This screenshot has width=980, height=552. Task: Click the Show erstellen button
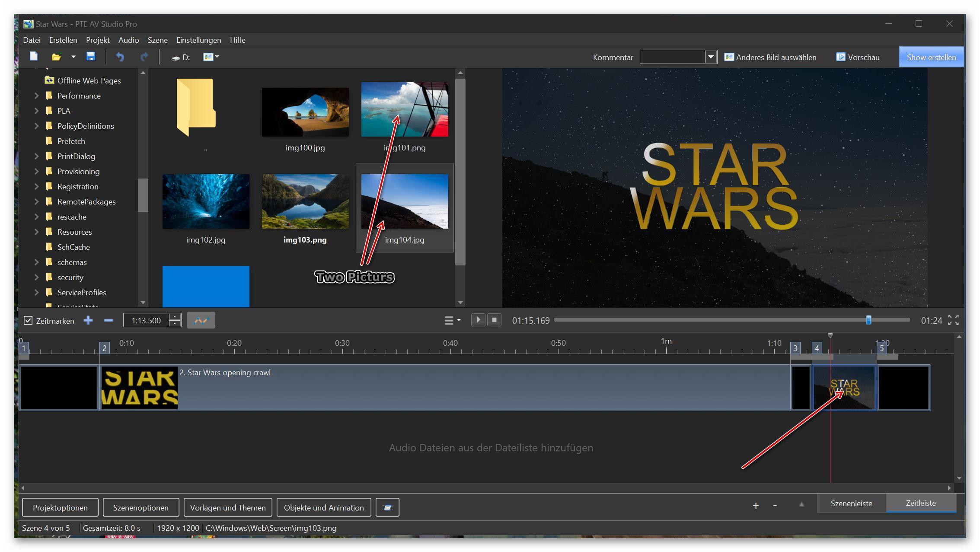pos(931,57)
